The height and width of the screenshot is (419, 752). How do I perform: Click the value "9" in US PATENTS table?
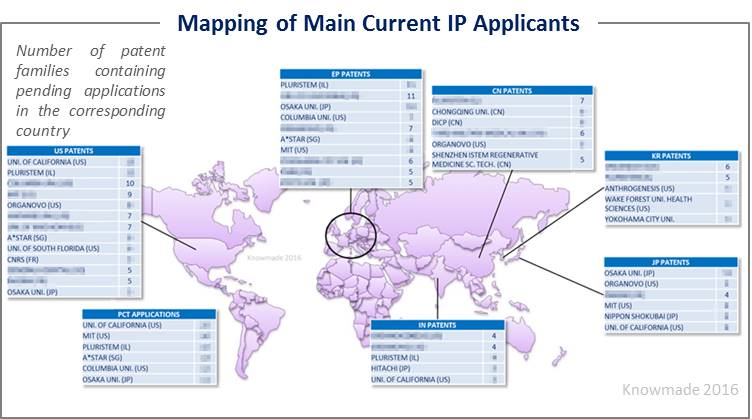coord(130,195)
